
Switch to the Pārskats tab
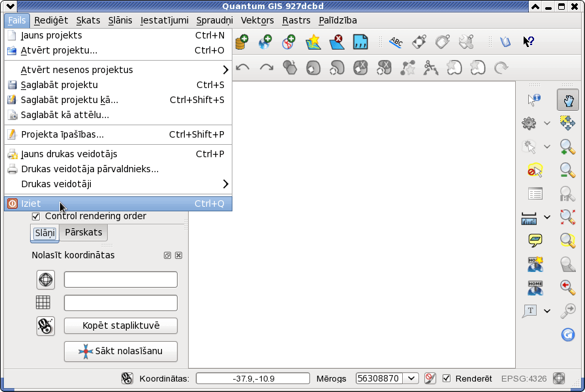tap(84, 232)
